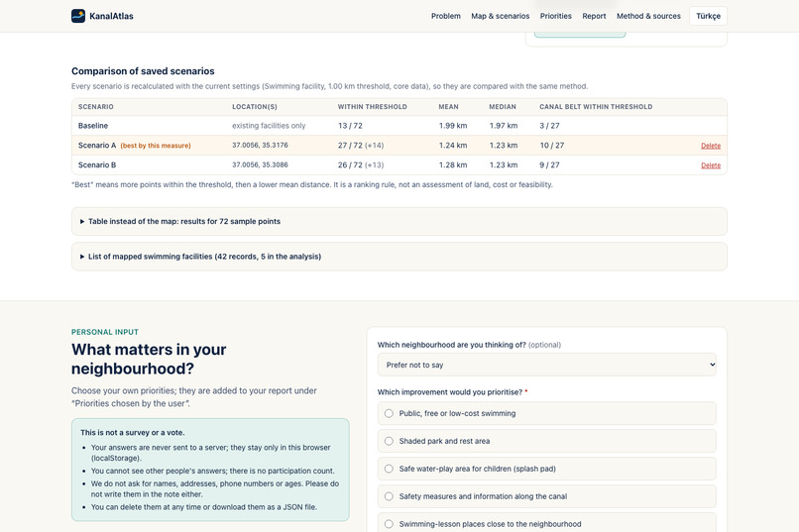Click the '9 / 27' canal belt value
This screenshot has width=799, height=532.
point(549,164)
